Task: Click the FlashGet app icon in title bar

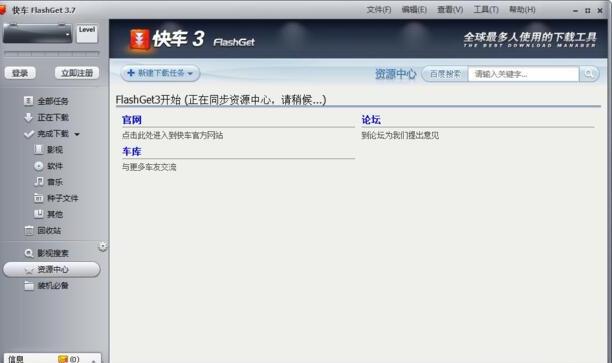Action: click(3, 10)
